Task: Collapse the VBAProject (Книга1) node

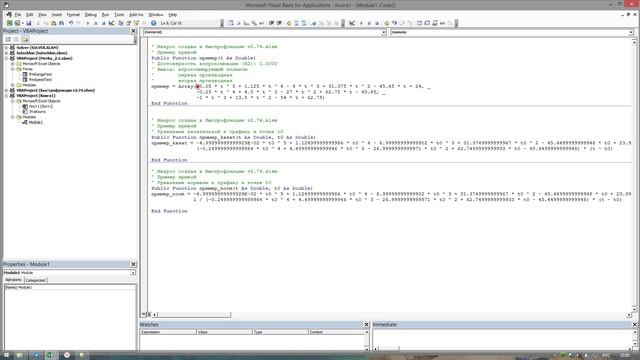Action: (7, 96)
